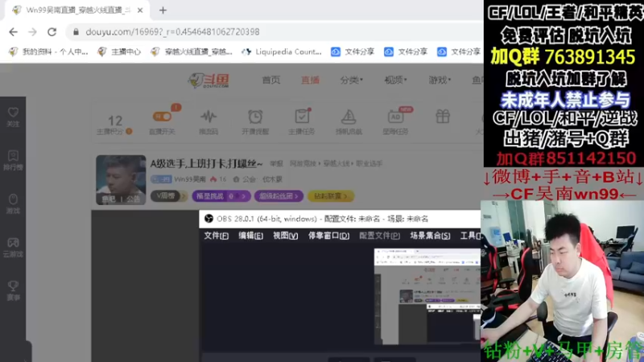Viewport: 644px width, 362px height.
Task: Open the 主播任务 checklist icon
Action: click(x=303, y=117)
